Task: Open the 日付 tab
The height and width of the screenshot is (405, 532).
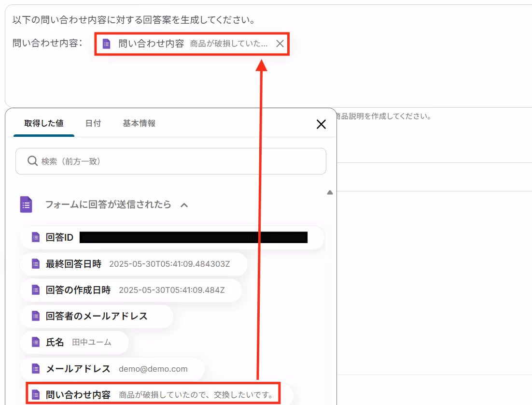Action: pyautogui.click(x=93, y=123)
